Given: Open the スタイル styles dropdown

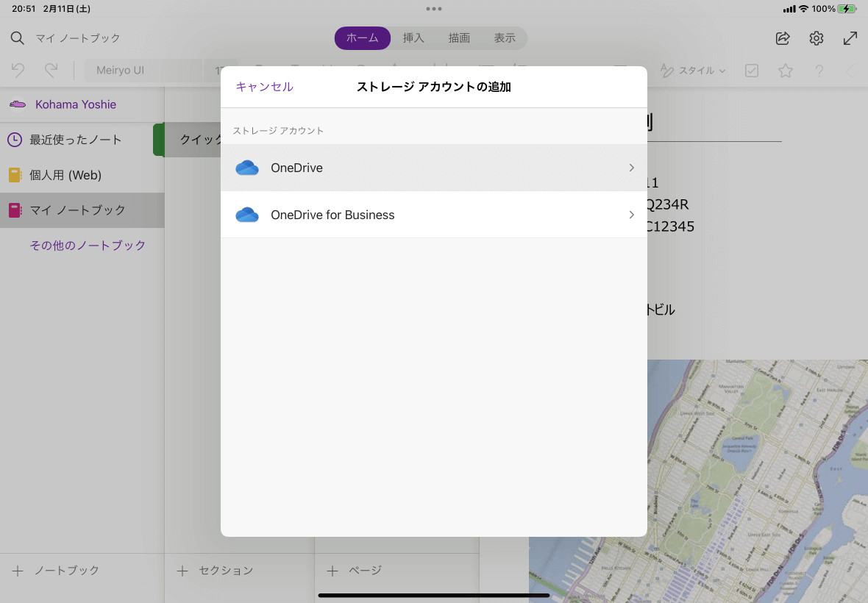Looking at the screenshot, I should point(693,71).
